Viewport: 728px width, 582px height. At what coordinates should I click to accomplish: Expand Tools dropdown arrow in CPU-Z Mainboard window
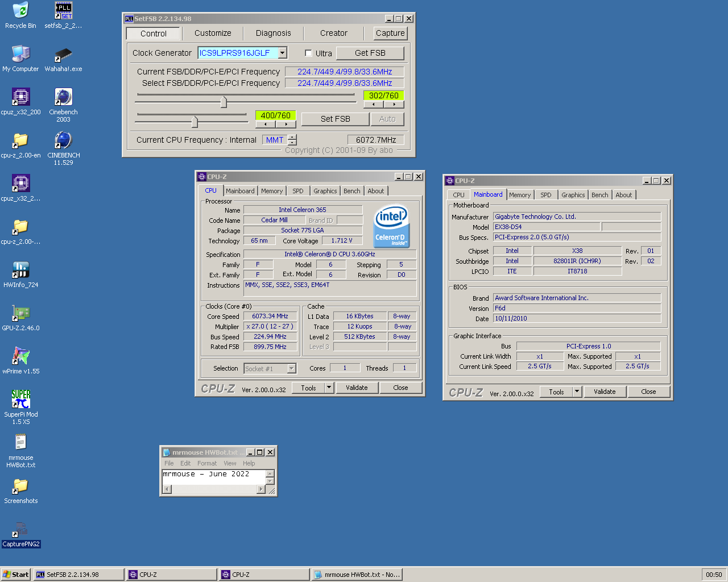click(x=577, y=392)
